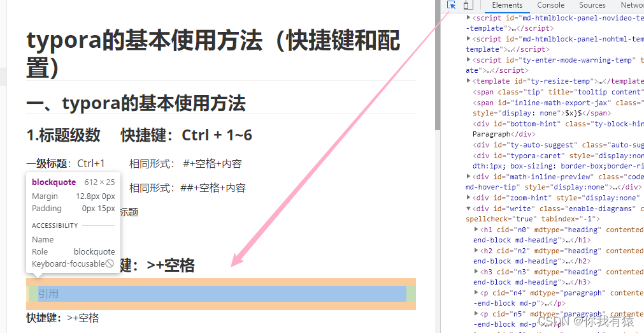Expand the p cid="n5" paragraph node
Image resolution: width=644 pixels, height=333 pixels.
pos(476,314)
